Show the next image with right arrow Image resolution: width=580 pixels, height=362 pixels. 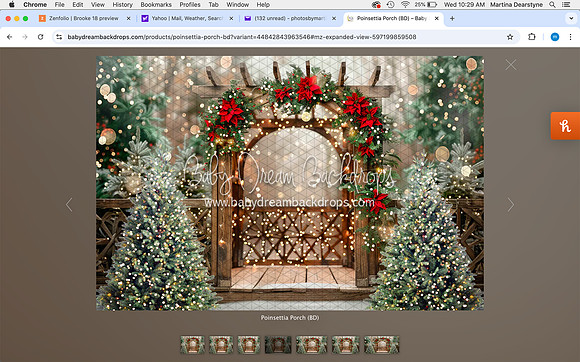point(511,204)
